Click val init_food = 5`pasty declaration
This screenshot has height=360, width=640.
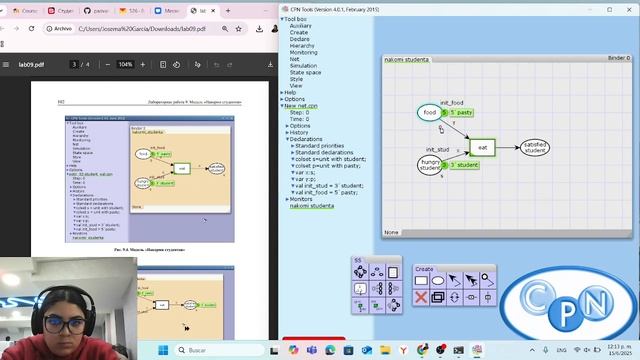click(326, 193)
